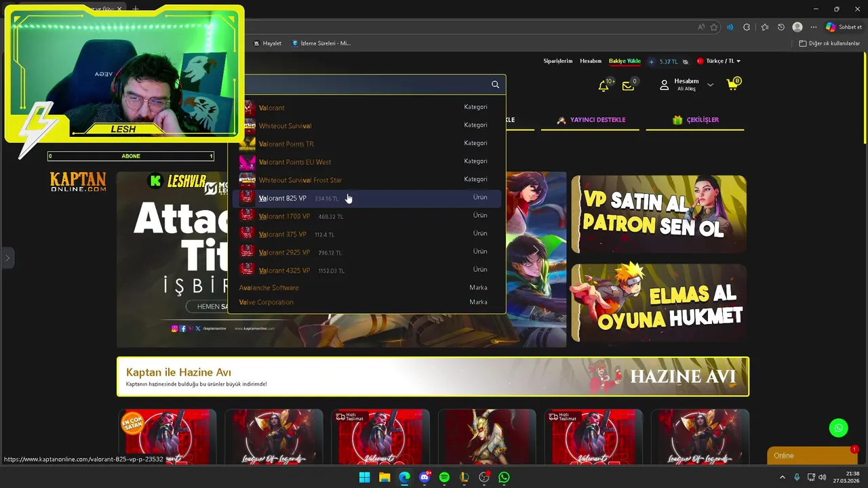Open Copilot Sohbet et button
Image resolution: width=868 pixels, height=488 pixels.
[844, 27]
